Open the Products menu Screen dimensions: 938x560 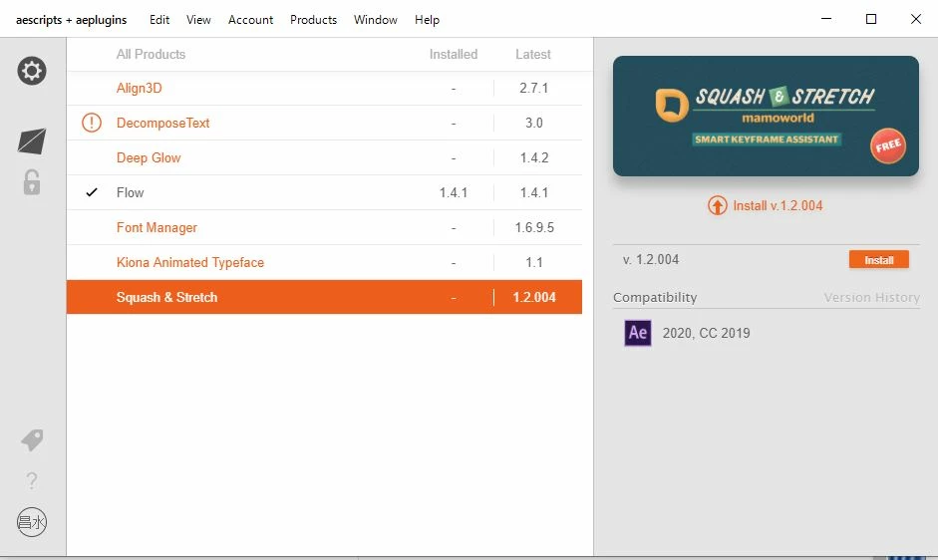[313, 20]
